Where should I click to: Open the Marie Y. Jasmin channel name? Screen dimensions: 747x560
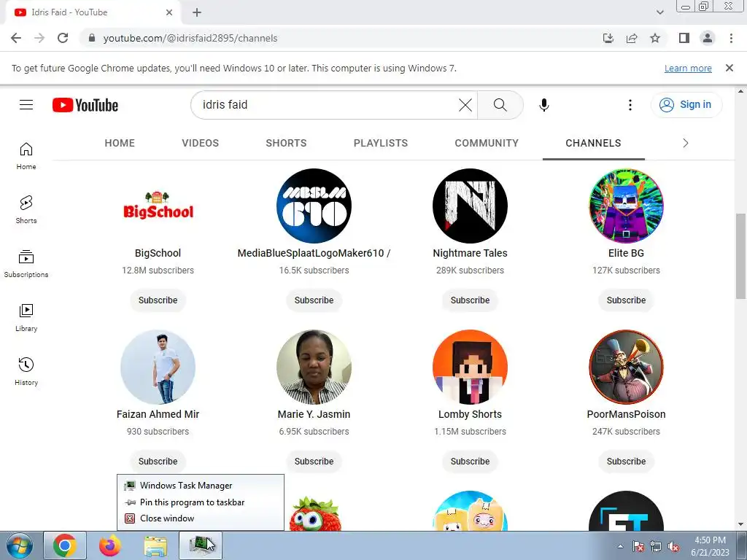click(x=314, y=414)
